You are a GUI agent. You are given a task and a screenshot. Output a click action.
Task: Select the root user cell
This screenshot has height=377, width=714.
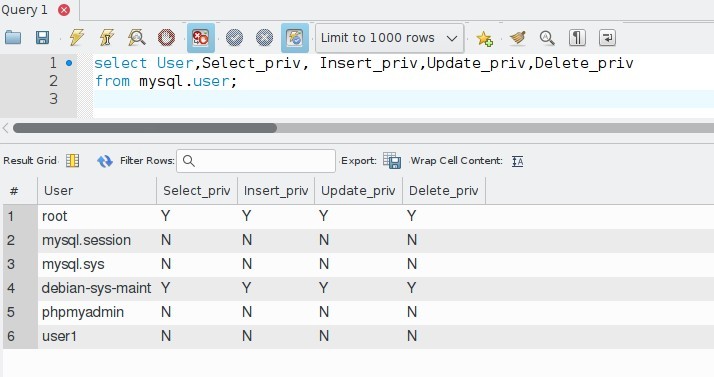click(x=97, y=216)
